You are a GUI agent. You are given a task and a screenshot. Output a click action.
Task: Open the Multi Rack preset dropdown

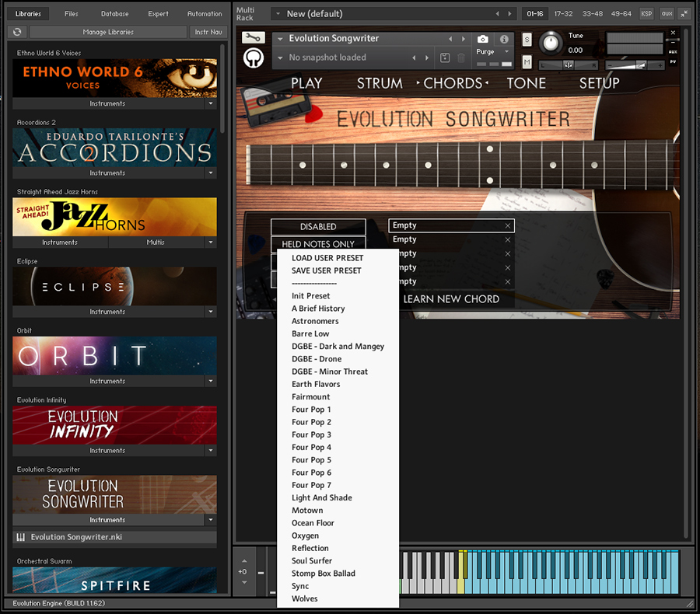coord(278,14)
